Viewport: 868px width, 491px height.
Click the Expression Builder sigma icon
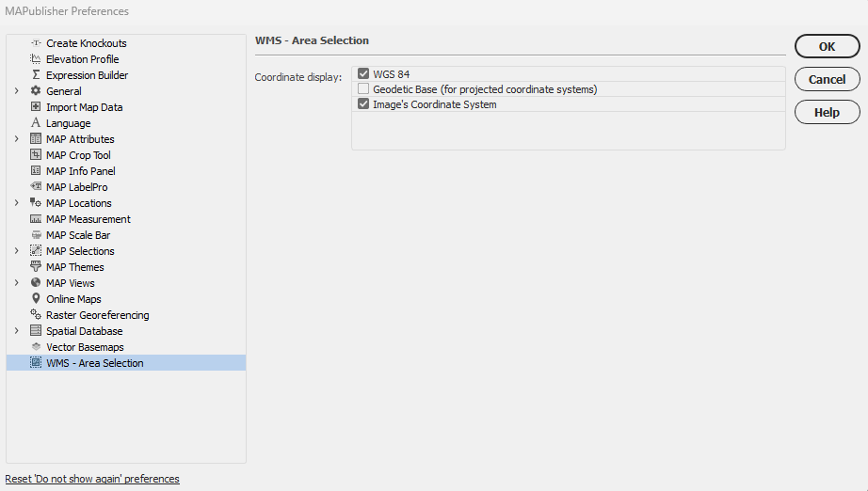(36, 74)
